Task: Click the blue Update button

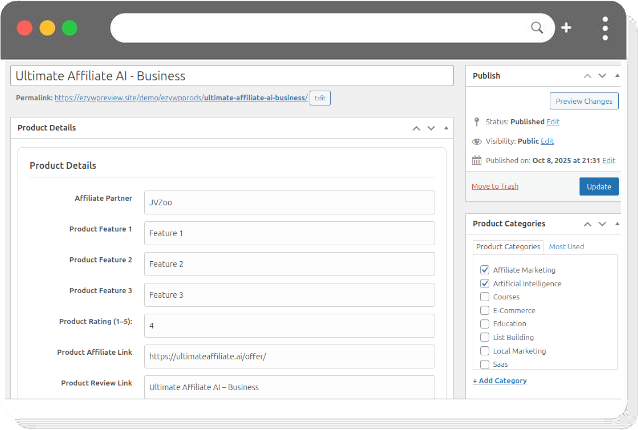Action: 598,187
